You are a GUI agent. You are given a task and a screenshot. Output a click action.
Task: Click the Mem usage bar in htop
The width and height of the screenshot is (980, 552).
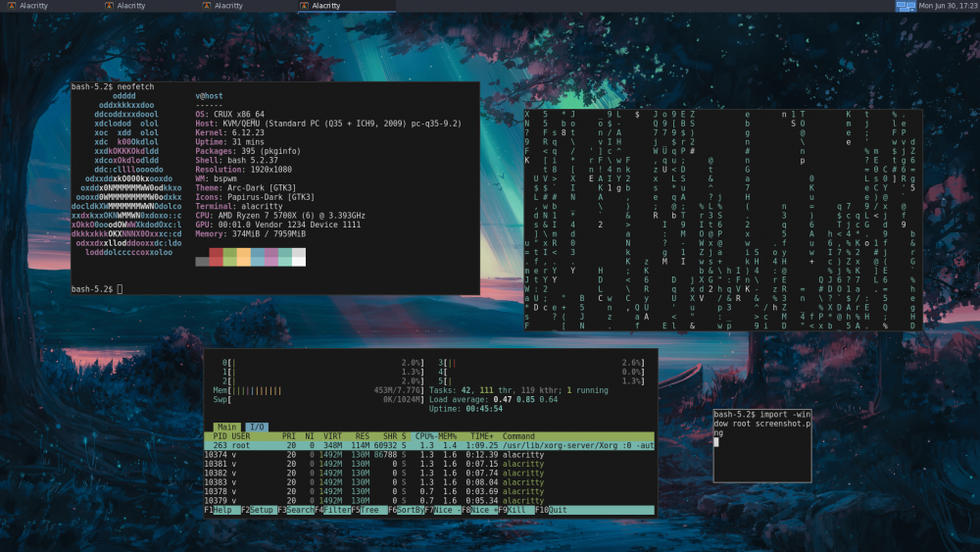coord(318,390)
